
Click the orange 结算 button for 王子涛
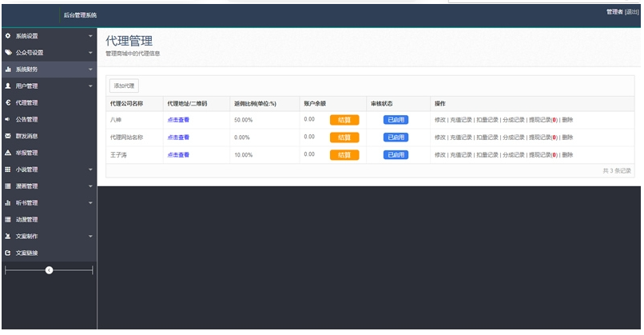[344, 155]
